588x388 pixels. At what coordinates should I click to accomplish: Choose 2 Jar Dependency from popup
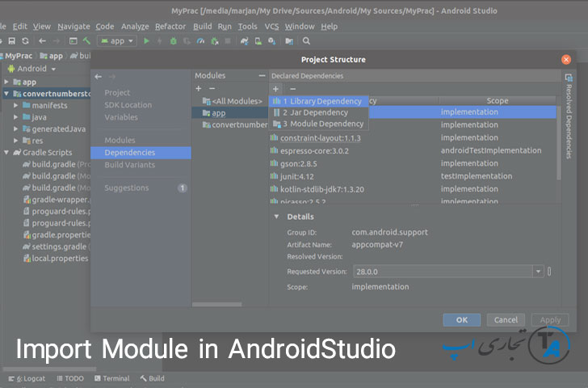coord(319,112)
